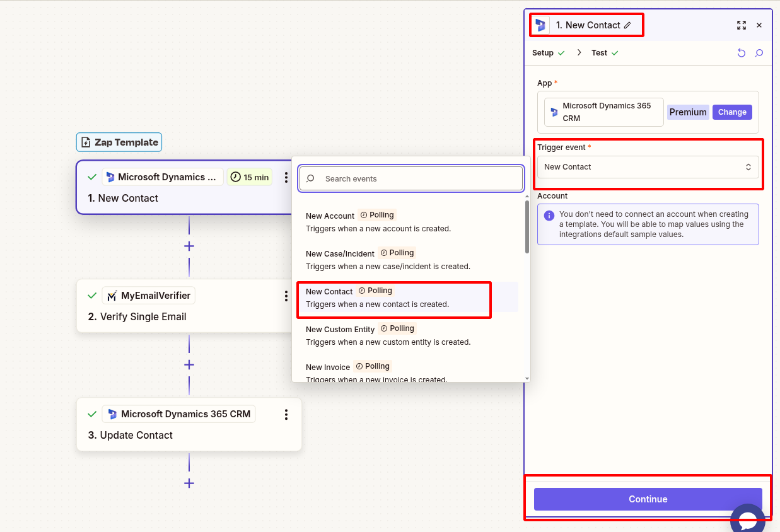The width and height of the screenshot is (780, 532).
Task: Open the chat support bubble
Action: 748,519
